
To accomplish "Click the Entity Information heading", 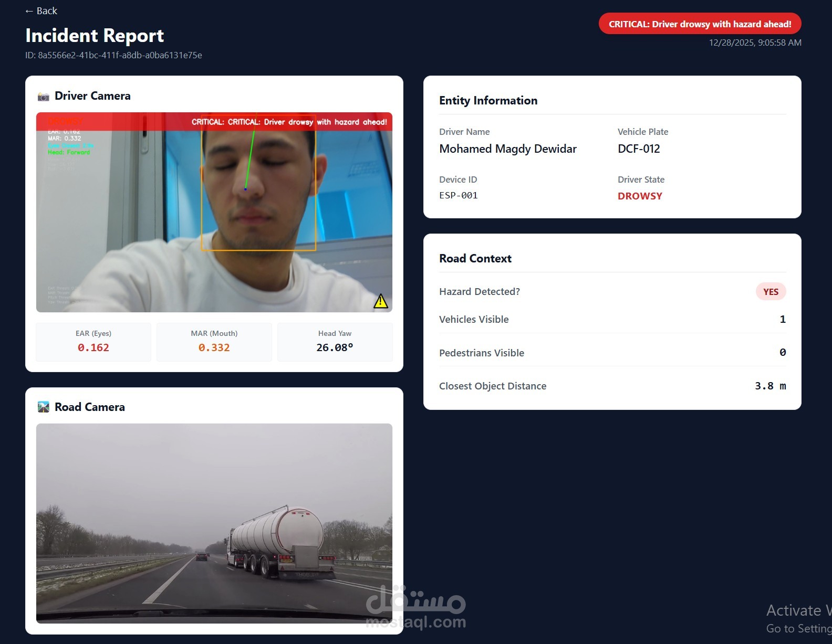I will pyautogui.click(x=488, y=100).
